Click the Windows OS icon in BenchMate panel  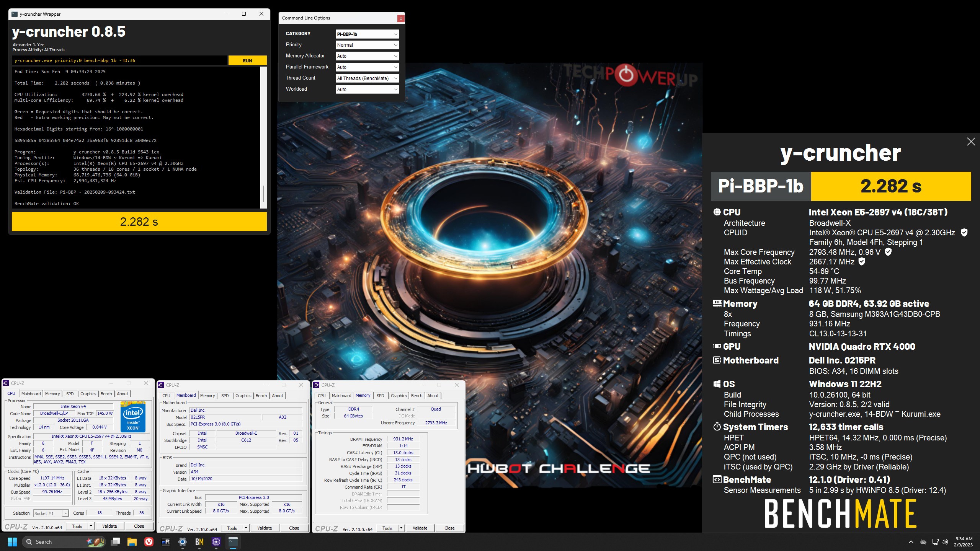coord(717,384)
